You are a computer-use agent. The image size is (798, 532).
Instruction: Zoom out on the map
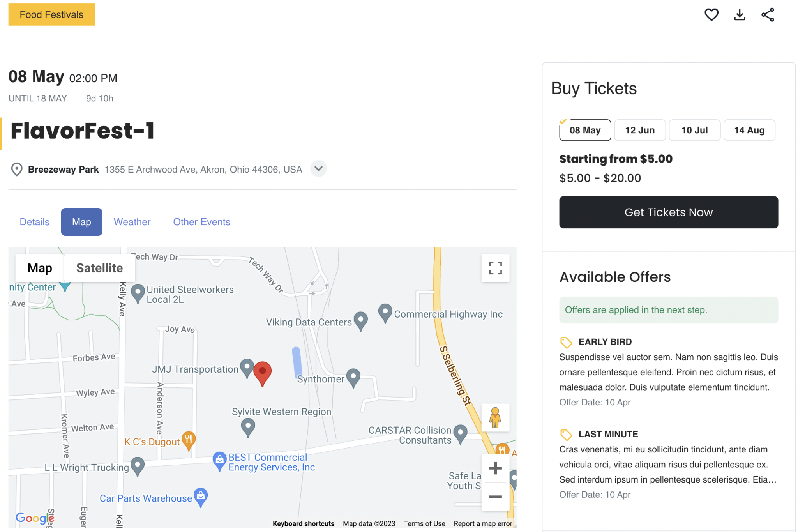(x=495, y=497)
